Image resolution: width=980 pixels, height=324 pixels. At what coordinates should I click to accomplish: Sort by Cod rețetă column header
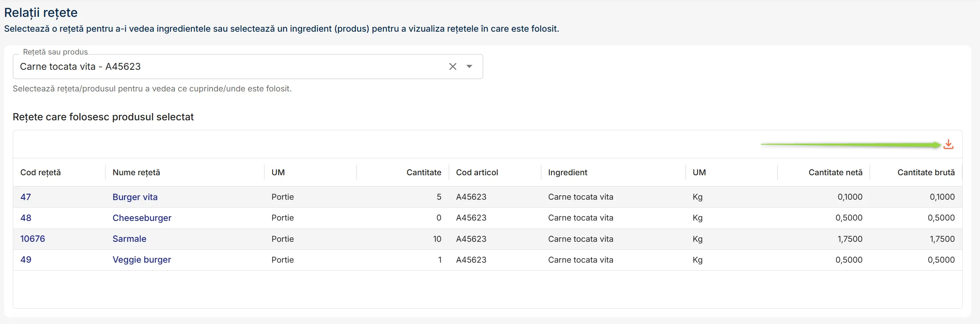click(x=41, y=172)
